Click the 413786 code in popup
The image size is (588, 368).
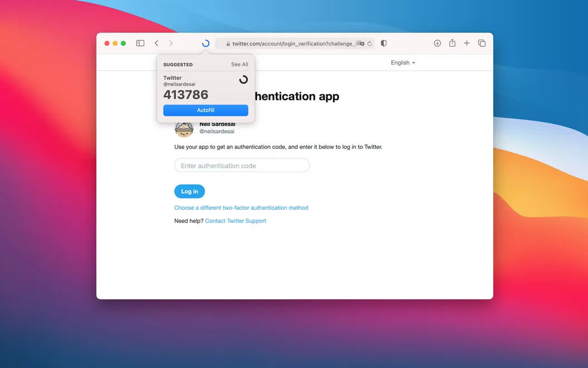186,95
